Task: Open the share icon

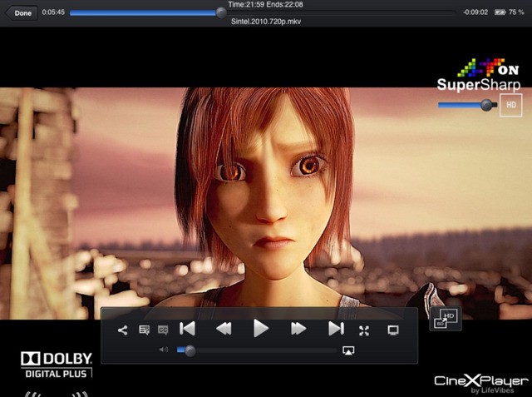Action: tap(122, 330)
